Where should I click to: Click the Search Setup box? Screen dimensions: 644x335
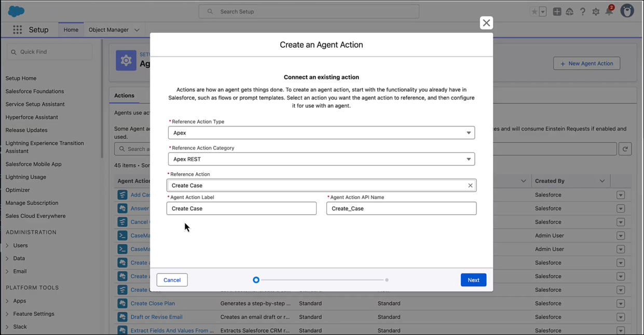[309, 11]
